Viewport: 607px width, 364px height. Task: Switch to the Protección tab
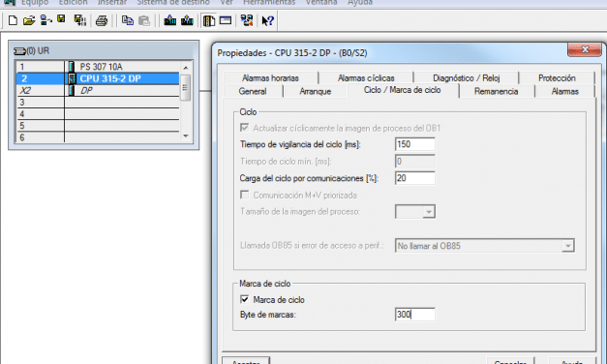557,77
